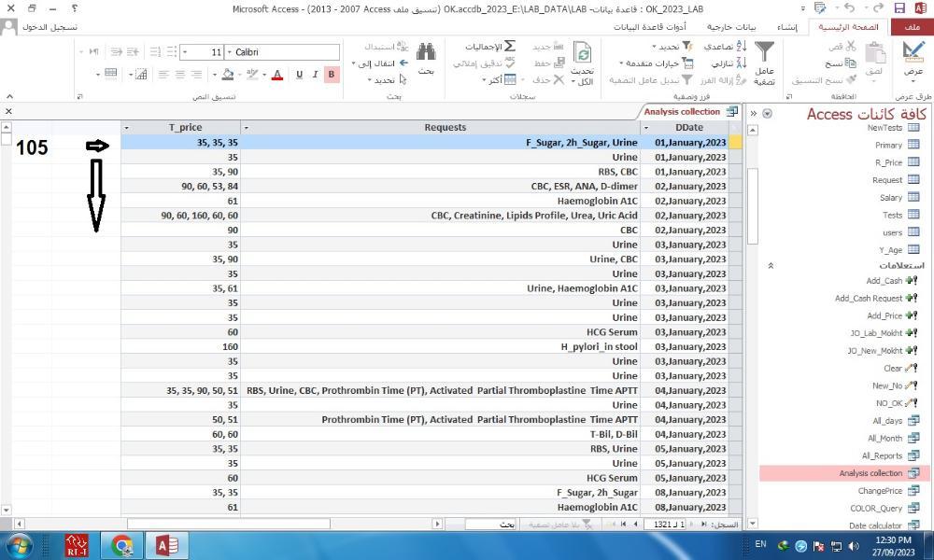The image size is (934, 560).
Task: Switch to Database Tools (أدوات قاعدة البيانات) tab
Action: (650, 27)
